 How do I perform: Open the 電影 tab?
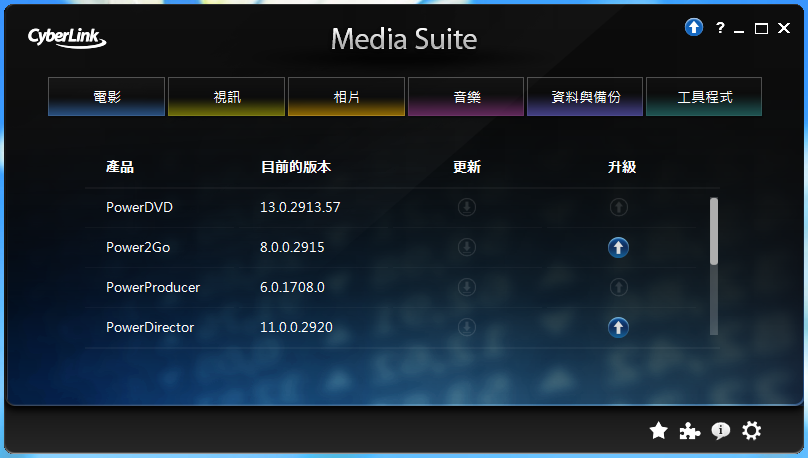(107, 97)
